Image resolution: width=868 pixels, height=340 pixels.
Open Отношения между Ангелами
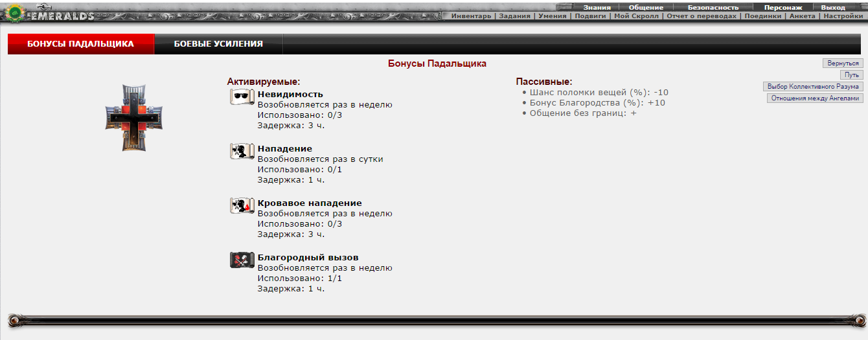point(815,98)
